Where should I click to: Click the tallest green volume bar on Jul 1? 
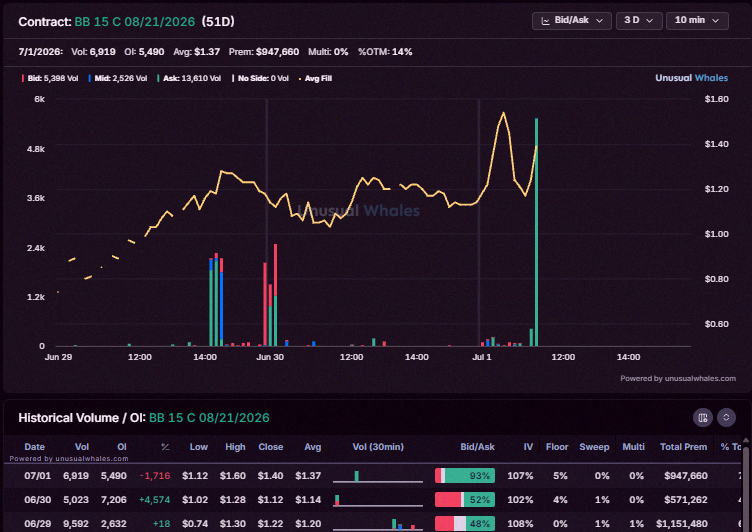click(536, 232)
